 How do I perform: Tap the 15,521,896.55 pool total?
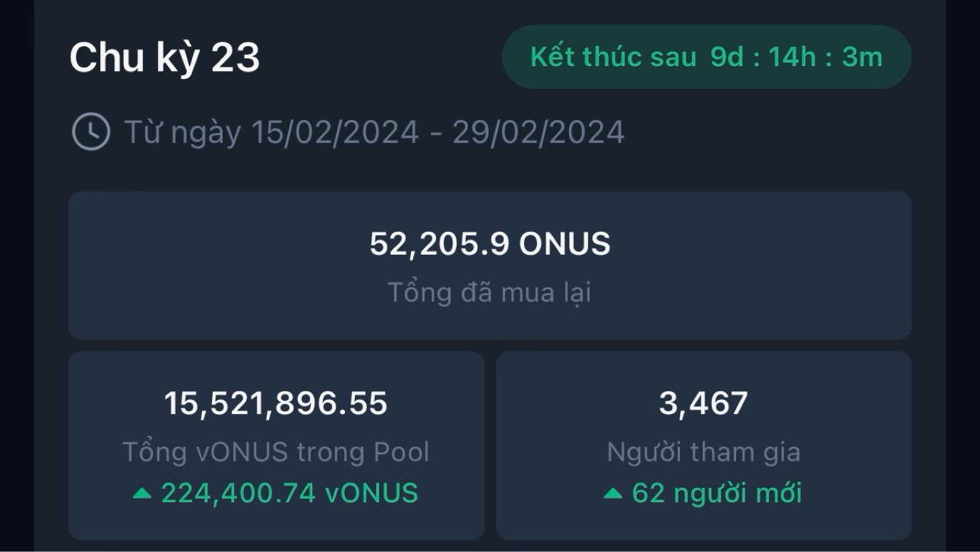click(276, 403)
